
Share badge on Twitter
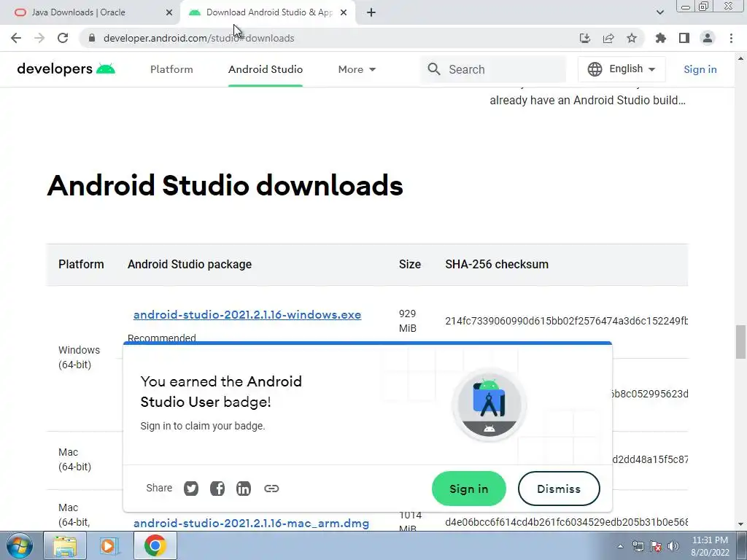[x=191, y=488]
